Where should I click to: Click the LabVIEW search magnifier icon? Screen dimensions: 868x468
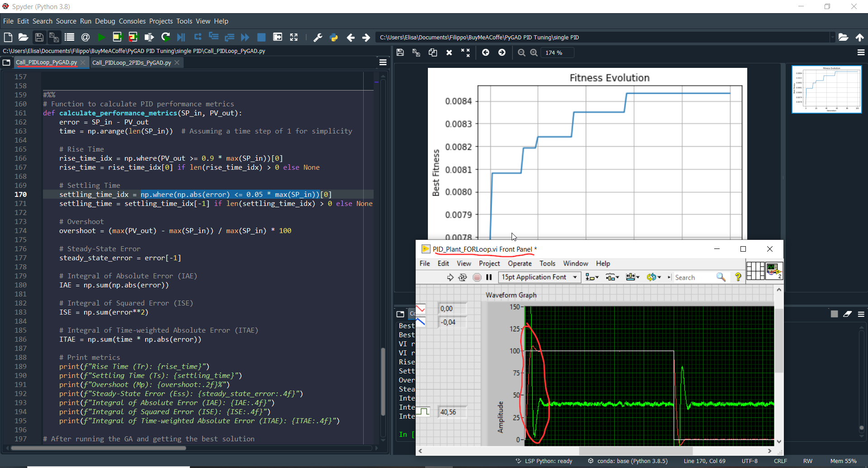pos(721,277)
